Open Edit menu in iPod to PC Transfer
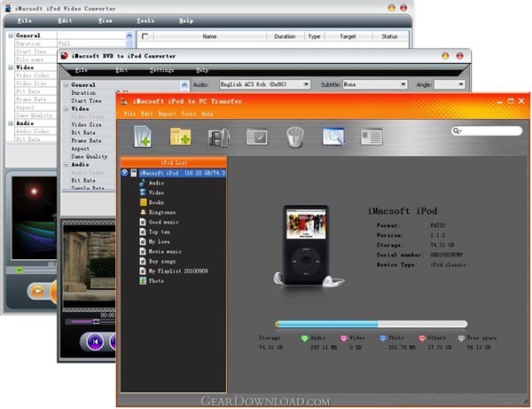 click(147, 114)
